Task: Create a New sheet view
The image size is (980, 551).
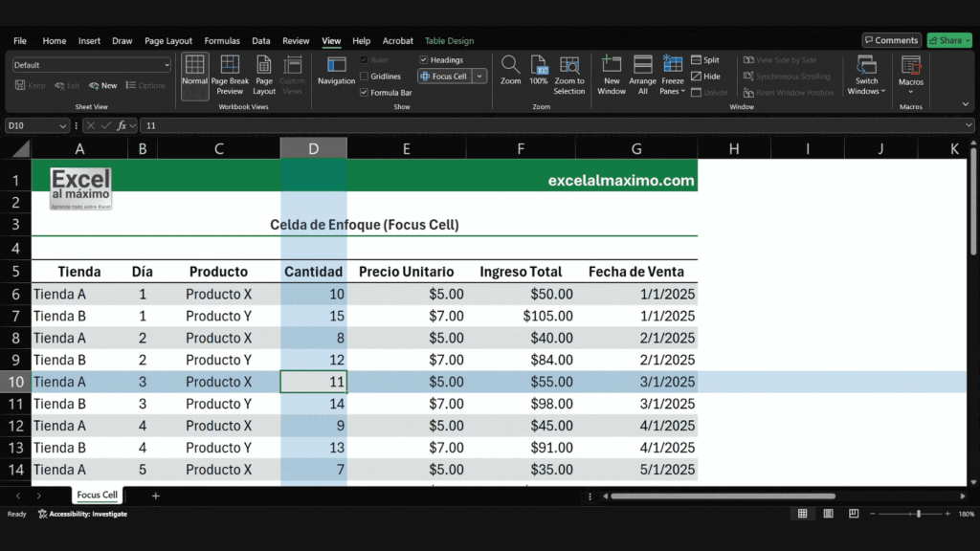Action: pyautogui.click(x=103, y=85)
